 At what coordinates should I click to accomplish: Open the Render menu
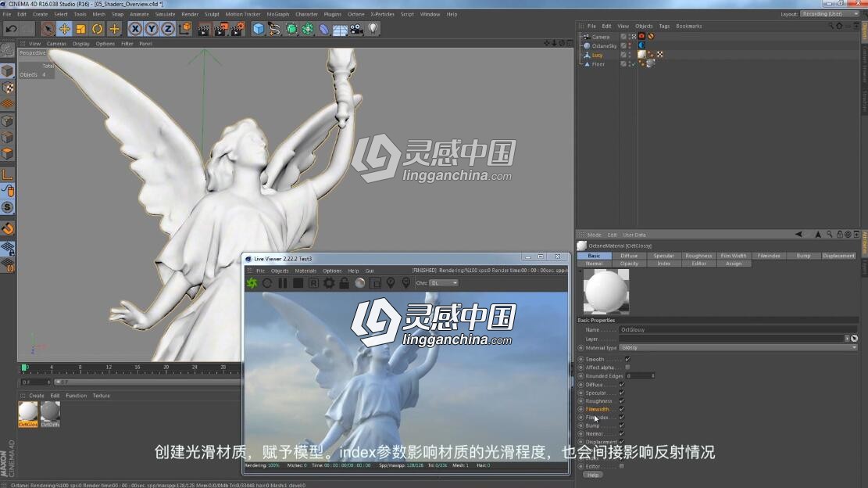190,14
